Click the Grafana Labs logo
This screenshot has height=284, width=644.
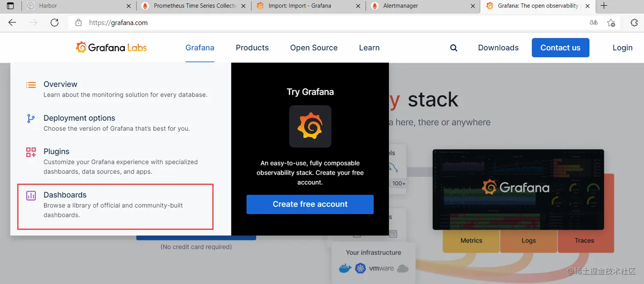pos(111,47)
